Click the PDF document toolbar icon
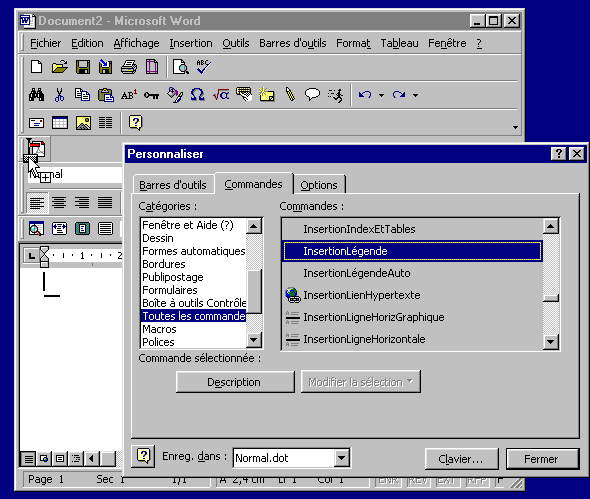 tap(36, 149)
